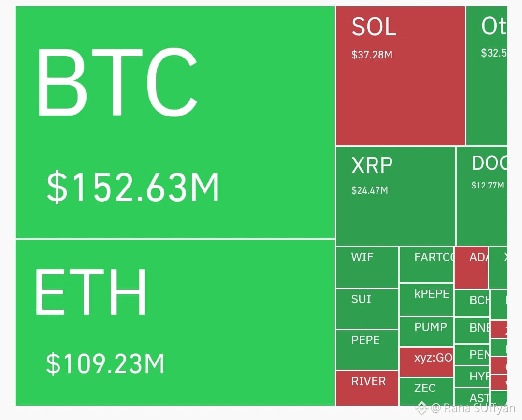Click the kPEPE tile
The height and width of the screenshot is (420, 522).
point(426,300)
